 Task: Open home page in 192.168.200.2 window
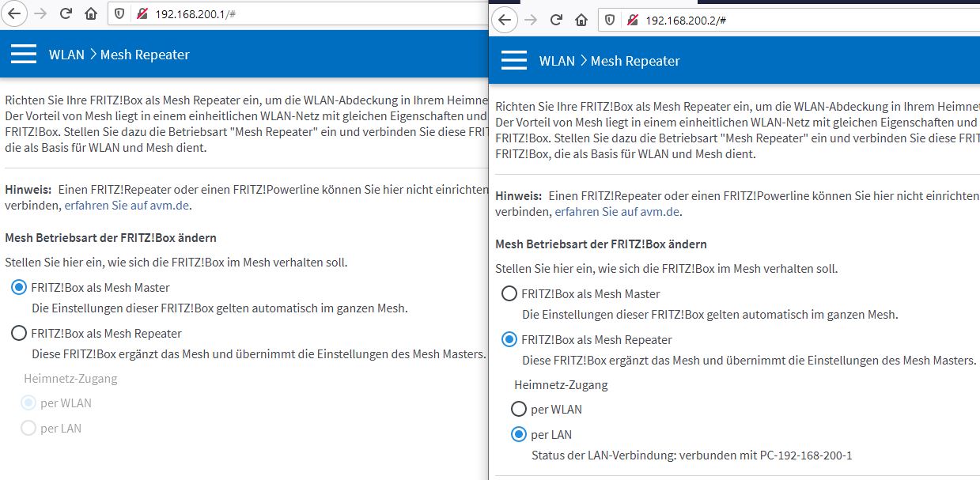581,20
